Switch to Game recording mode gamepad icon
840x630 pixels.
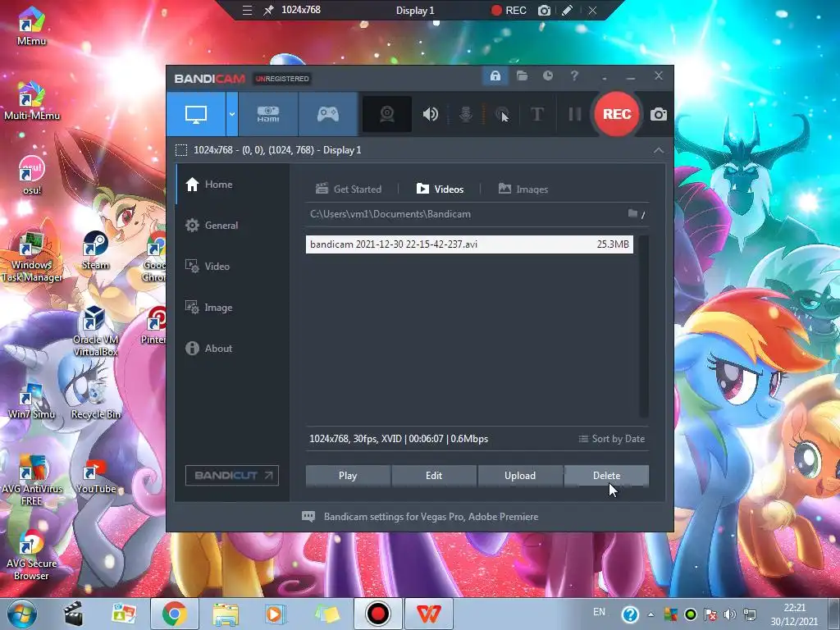(x=328, y=114)
